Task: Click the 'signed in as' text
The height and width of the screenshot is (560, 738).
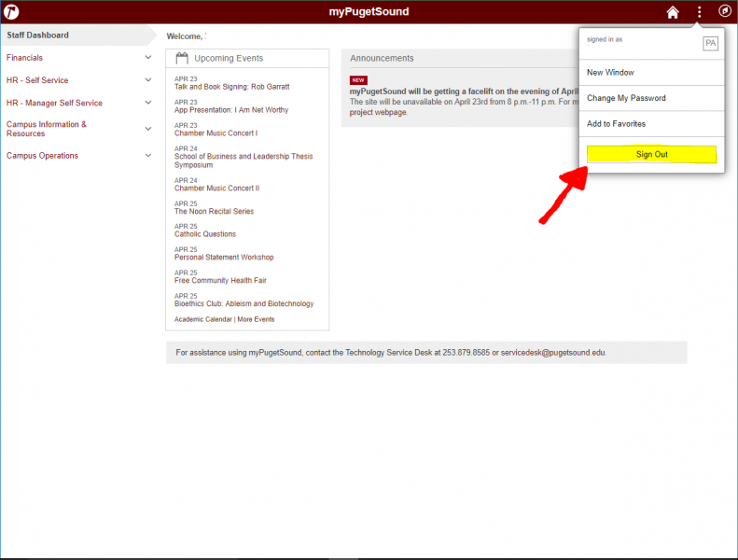Action: (x=605, y=39)
